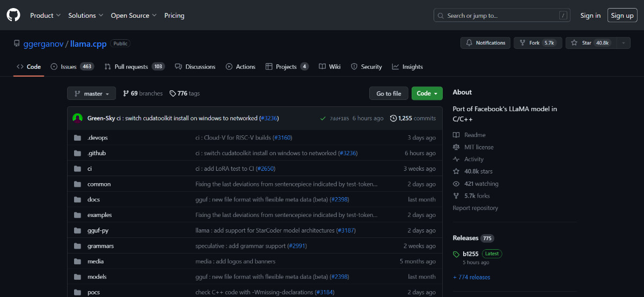Select the Code tab
The height and width of the screenshot is (297, 644).
click(x=28, y=67)
